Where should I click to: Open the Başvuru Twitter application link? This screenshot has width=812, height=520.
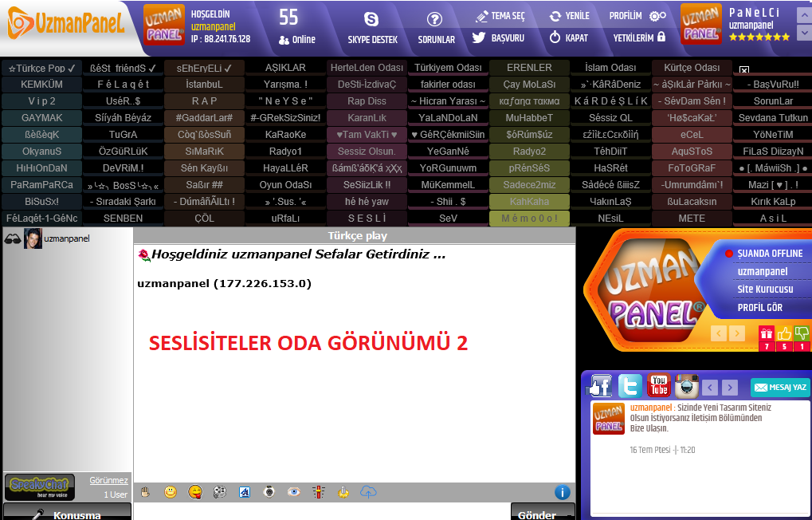coord(498,37)
